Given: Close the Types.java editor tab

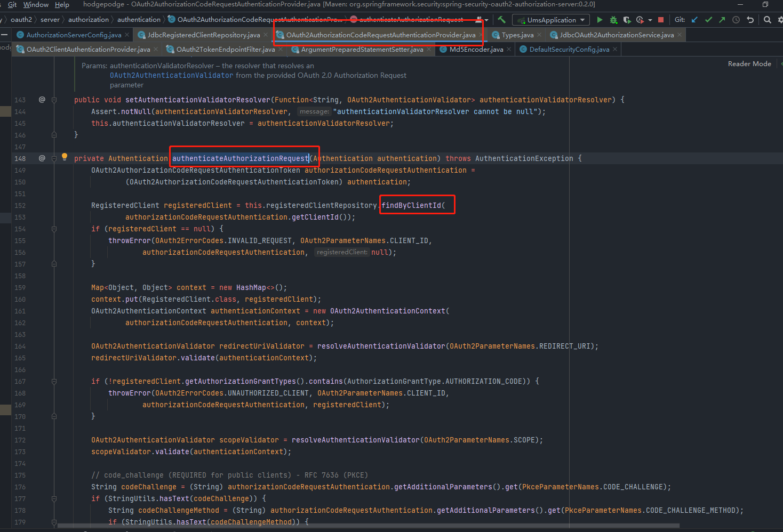Looking at the screenshot, I should click(x=539, y=35).
